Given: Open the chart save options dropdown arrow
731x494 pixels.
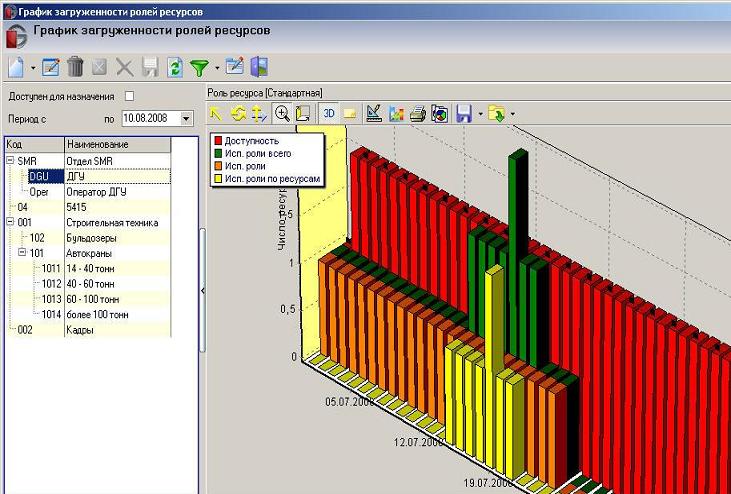Looking at the screenshot, I should pos(480,114).
